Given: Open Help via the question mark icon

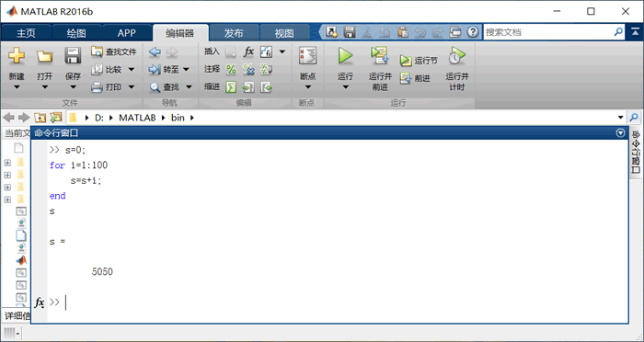Looking at the screenshot, I should coord(473,32).
